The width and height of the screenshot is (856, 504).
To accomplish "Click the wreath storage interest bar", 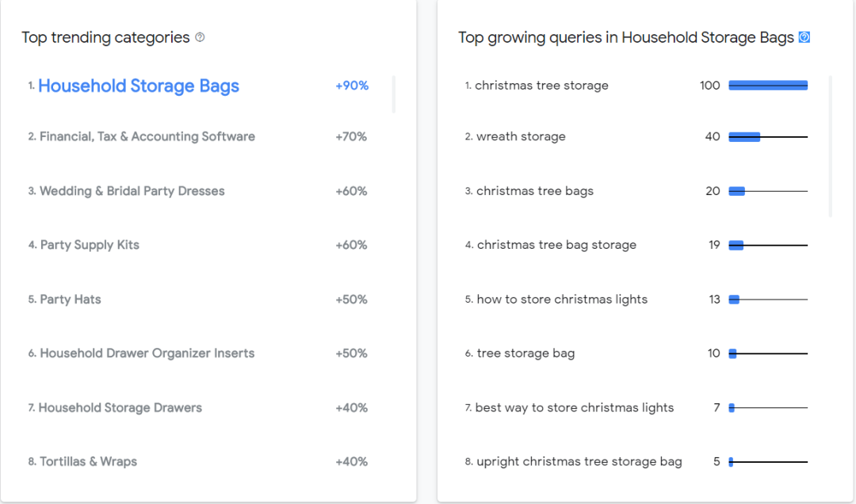I will 744,137.
